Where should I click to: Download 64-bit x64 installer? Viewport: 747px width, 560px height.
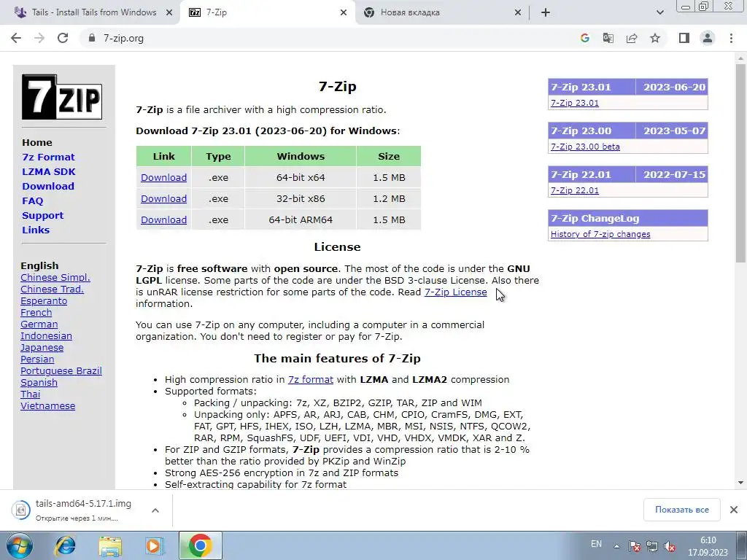point(163,178)
